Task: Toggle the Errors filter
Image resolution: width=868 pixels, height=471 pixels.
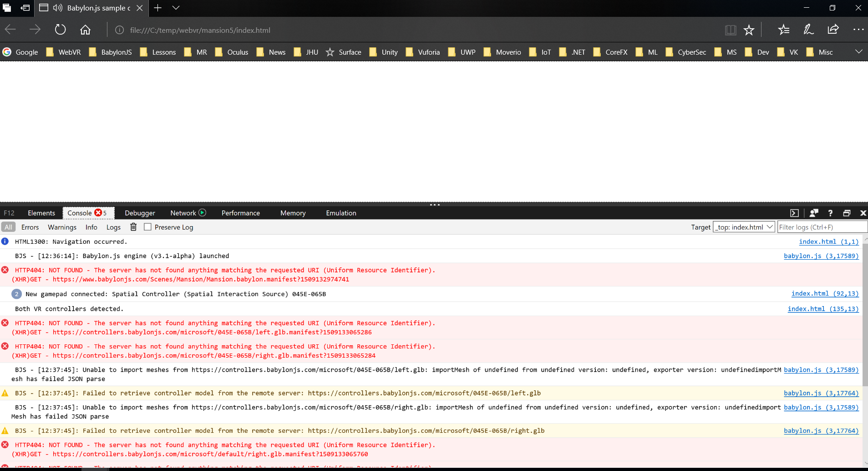Action: [30, 227]
